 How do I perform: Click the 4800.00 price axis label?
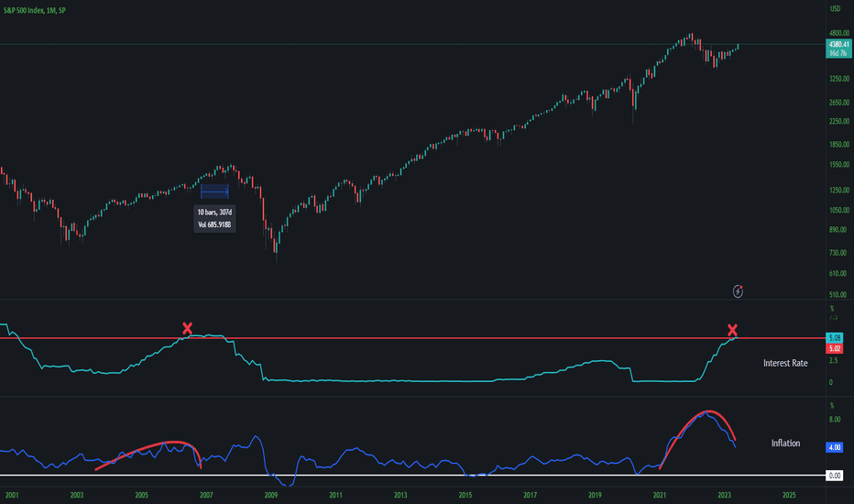tap(839, 33)
